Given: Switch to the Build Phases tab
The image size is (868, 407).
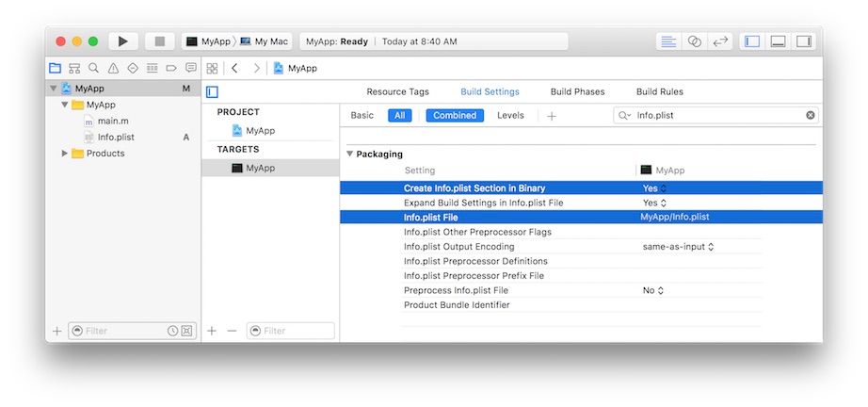Looking at the screenshot, I should pos(577,92).
